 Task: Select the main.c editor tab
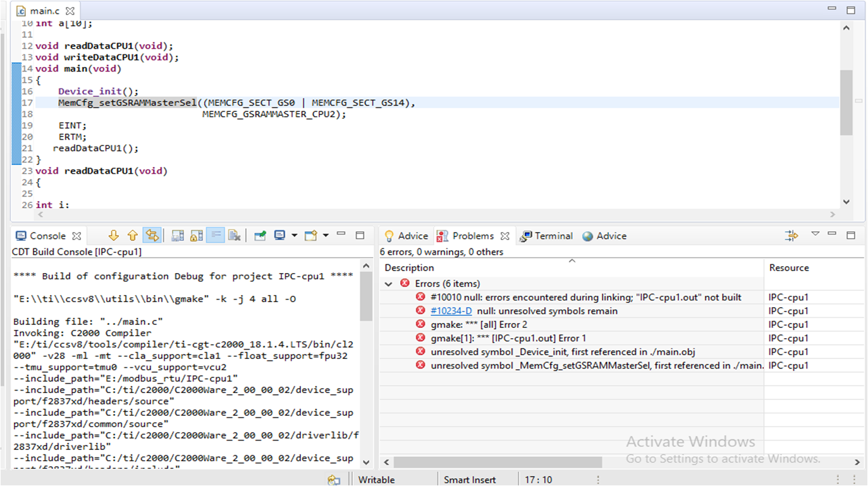(x=44, y=11)
